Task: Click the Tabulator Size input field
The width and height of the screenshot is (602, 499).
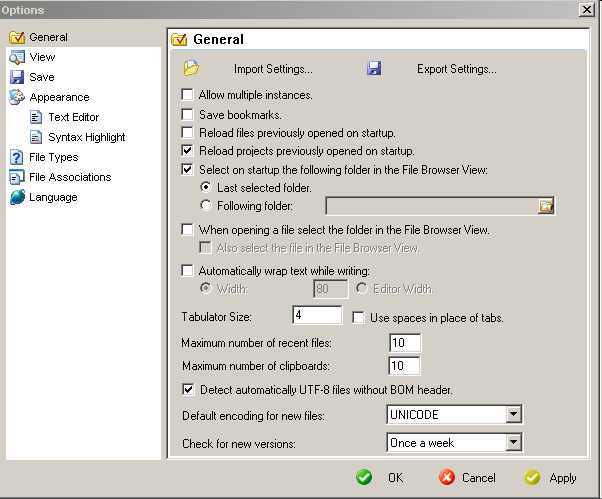Action: [317, 316]
